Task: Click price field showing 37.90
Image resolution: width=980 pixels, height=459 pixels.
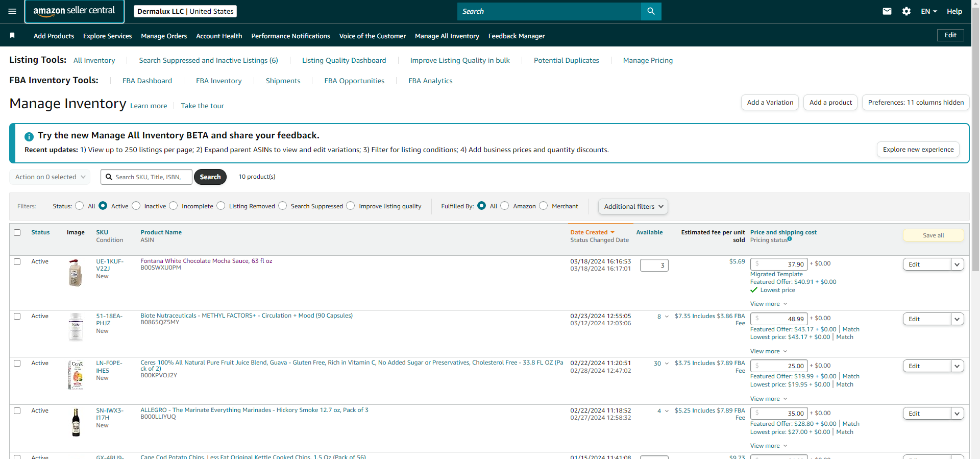Action: tap(779, 264)
